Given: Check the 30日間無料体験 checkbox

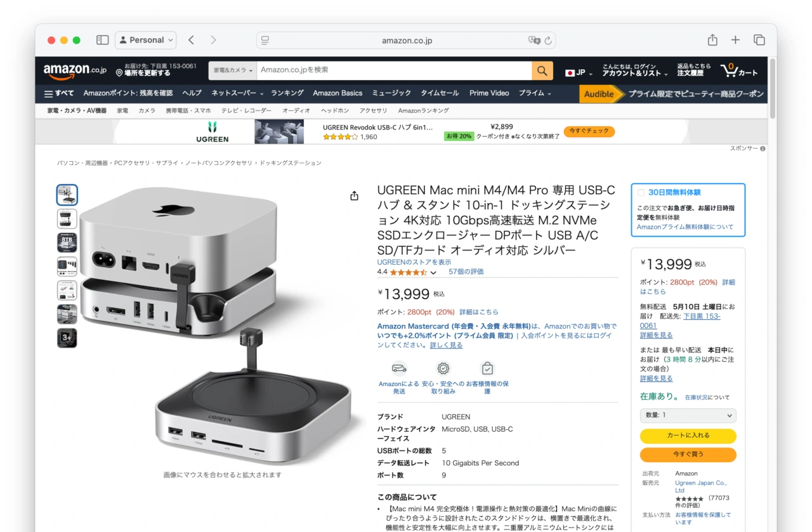Looking at the screenshot, I should (x=641, y=192).
